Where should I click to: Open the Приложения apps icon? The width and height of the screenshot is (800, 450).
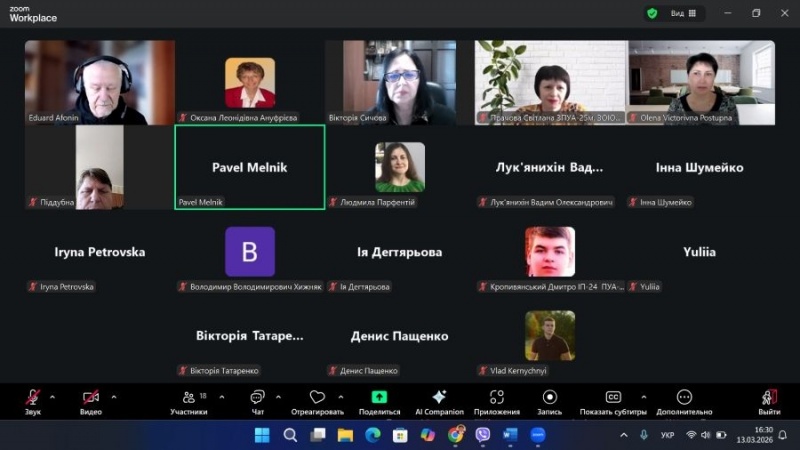[496, 398]
